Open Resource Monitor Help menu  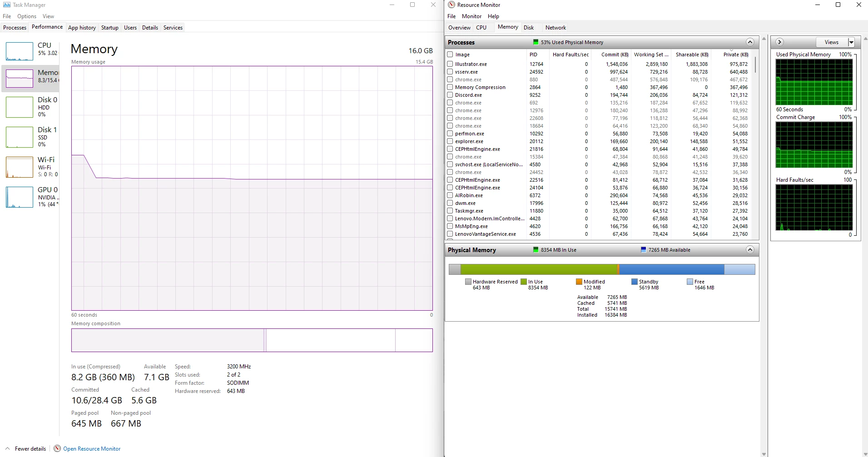tap(493, 16)
